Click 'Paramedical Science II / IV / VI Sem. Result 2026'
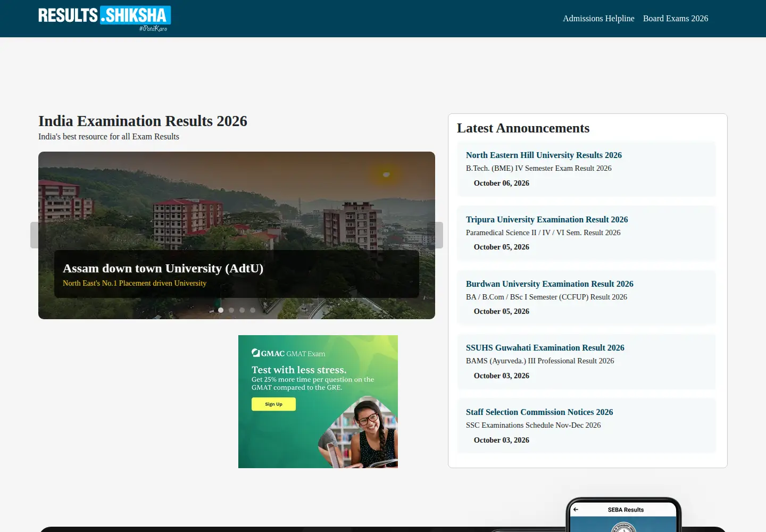 [543, 232]
